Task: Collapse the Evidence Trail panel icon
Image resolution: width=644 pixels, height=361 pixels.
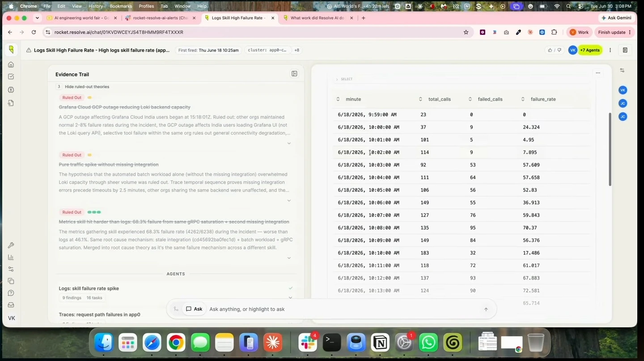Action: [x=294, y=74]
